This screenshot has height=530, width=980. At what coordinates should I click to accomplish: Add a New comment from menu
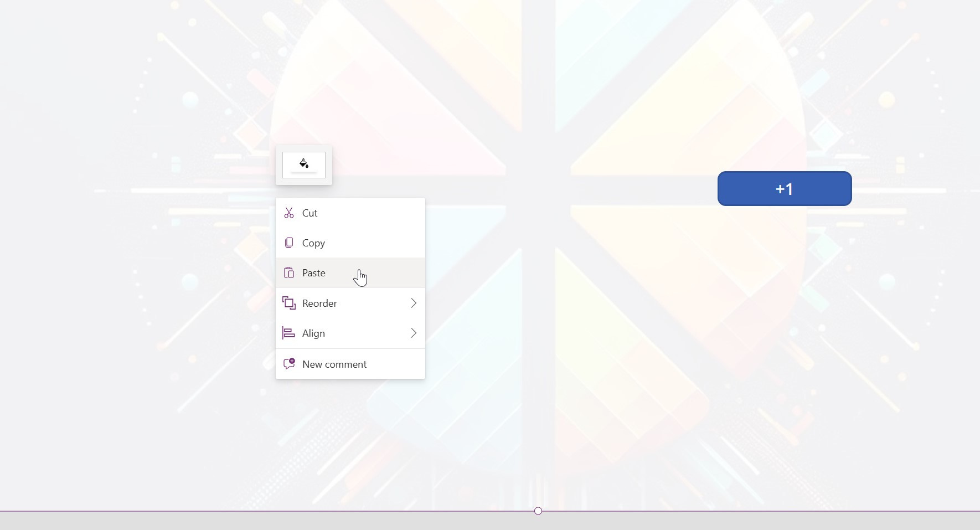[350, 364]
